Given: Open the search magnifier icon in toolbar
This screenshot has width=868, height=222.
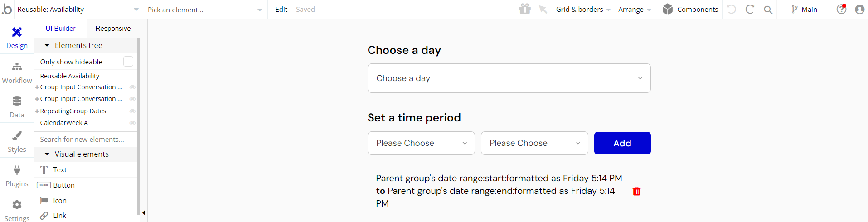Looking at the screenshot, I should pos(768,10).
